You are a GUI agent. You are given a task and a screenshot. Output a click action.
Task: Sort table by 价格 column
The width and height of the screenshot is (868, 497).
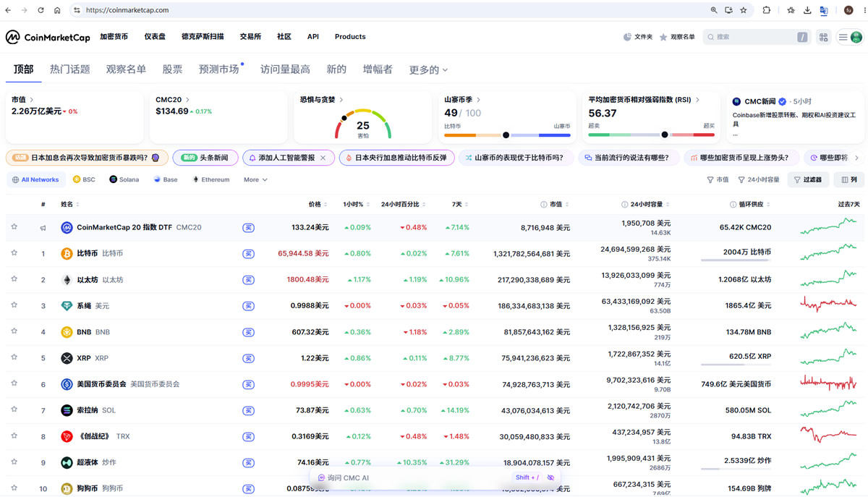click(318, 205)
